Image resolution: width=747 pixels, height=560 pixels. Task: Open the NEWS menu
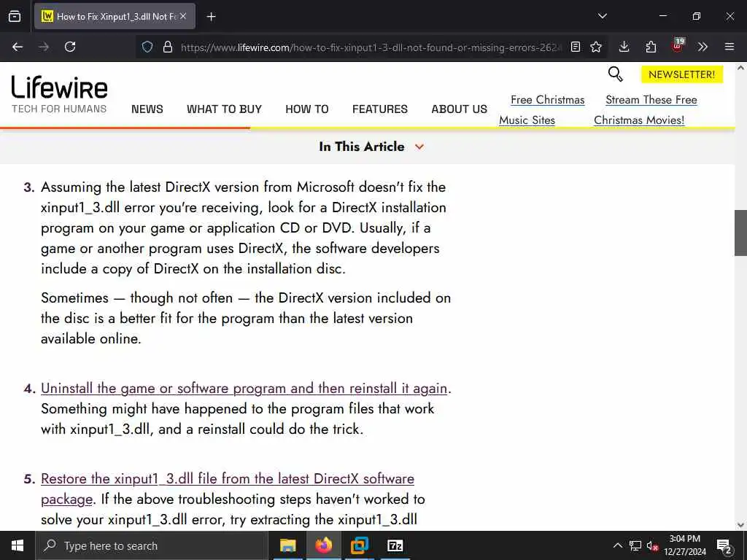(147, 109)
